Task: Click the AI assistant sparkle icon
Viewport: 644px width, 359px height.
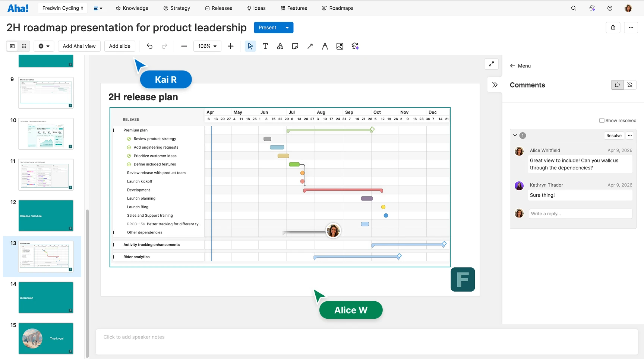Action: [355, 46]
